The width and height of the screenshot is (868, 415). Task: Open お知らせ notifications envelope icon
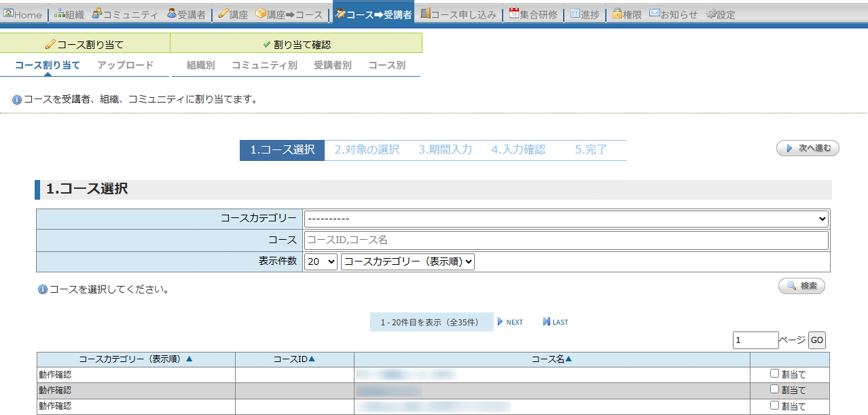(655, 14)
